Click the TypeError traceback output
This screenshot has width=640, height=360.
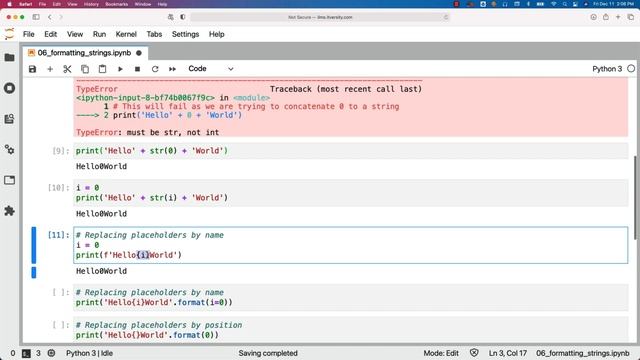pos(351,107)
